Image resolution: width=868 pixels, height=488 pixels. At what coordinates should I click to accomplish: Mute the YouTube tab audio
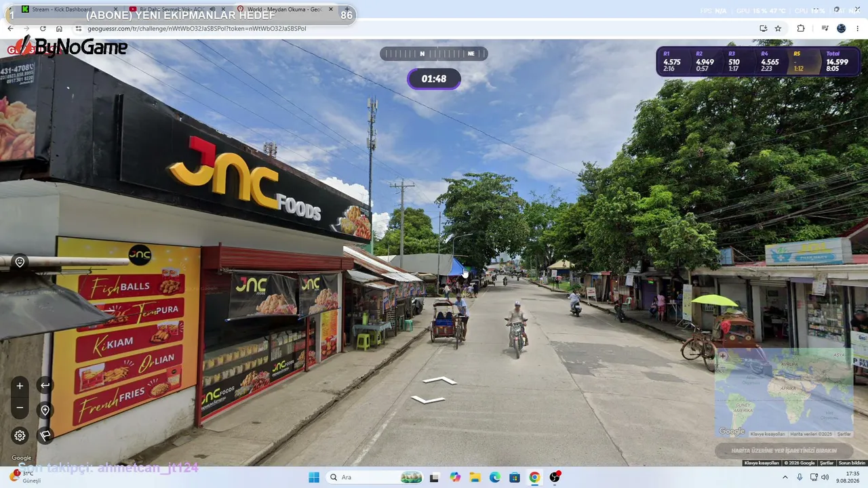click(x=212, y=9)
